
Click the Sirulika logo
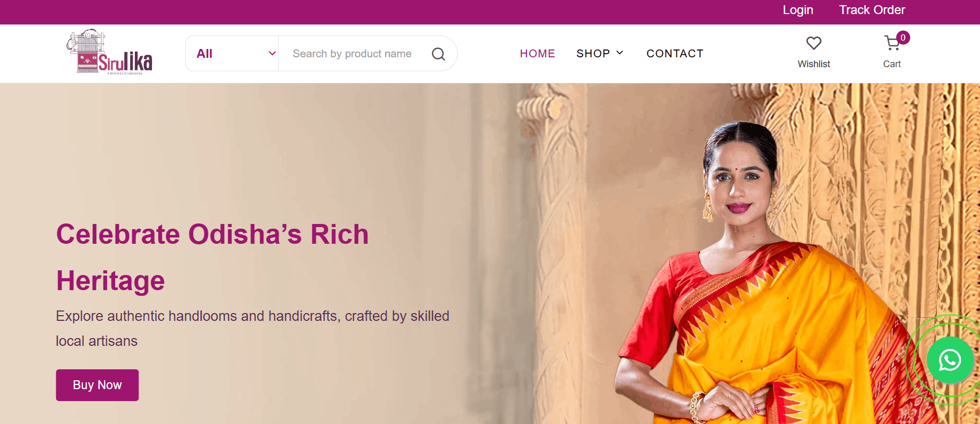pyautogui.click(x=110, y=52)
